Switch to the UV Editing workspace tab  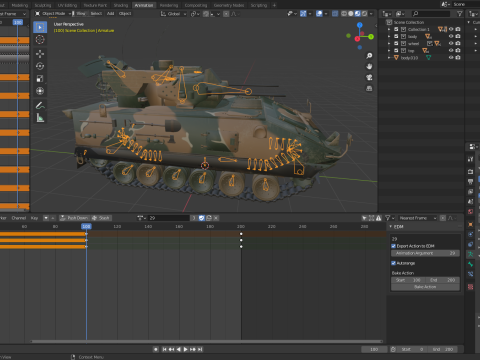tap(67, 5)
